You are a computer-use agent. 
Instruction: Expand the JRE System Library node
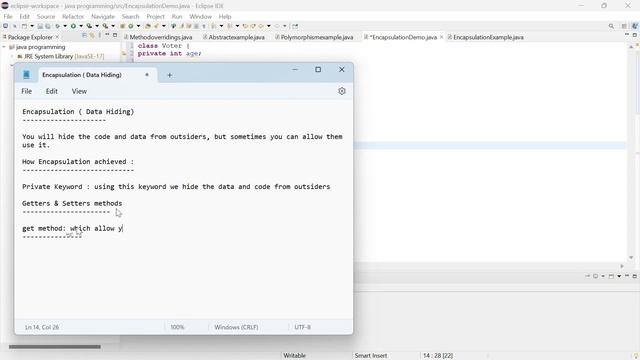click(x=12, y=56)
